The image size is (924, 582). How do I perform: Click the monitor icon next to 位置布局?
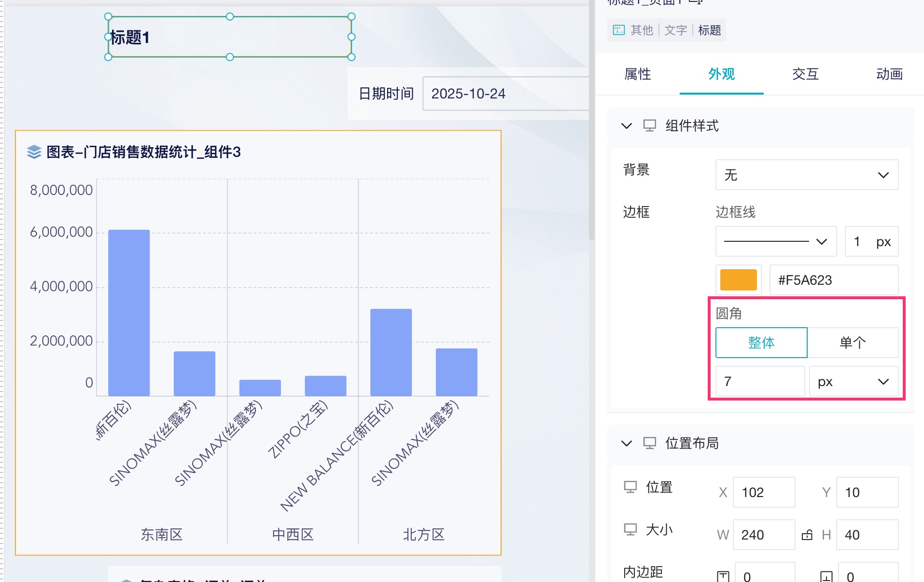[649, 443]
